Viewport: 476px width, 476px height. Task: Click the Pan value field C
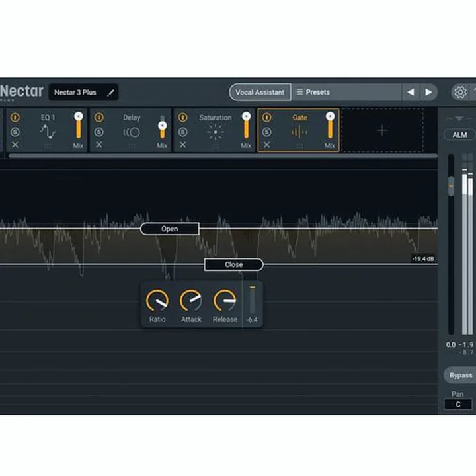pyautogui.click(x=457, y=404)
